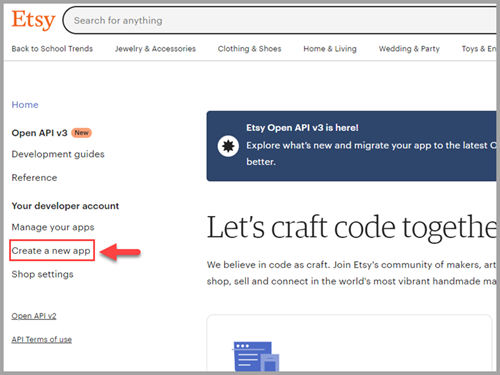500x375 pixels.
Task: Open Jewelry & Accessories category
Action: coord(155,49)
